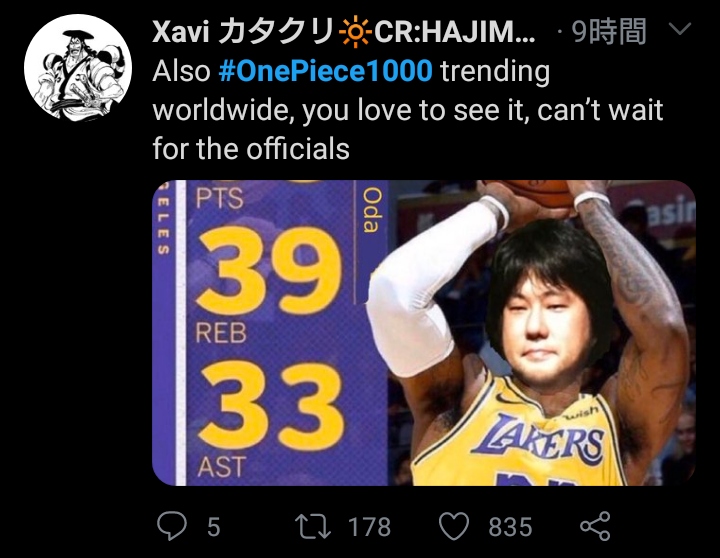Screen dimensions: 720x558
Task: Expand the tweet options chevron menu
Action: [x=680, y=29]
